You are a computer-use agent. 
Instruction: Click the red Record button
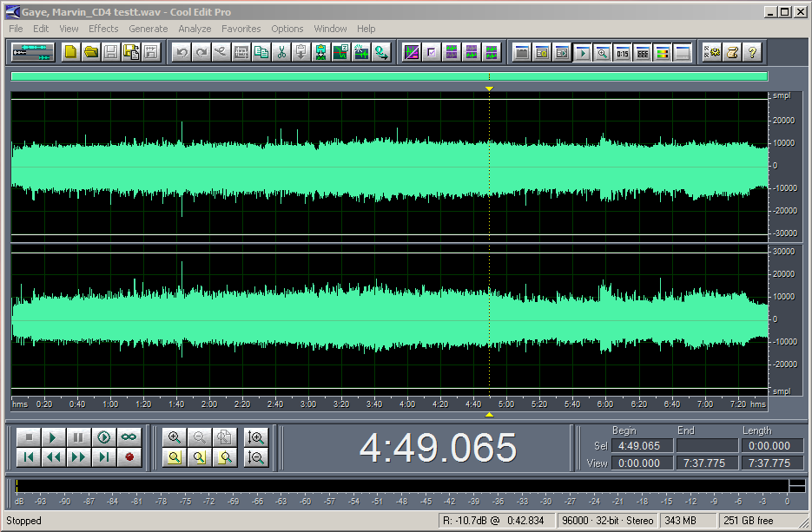(129, 457)
